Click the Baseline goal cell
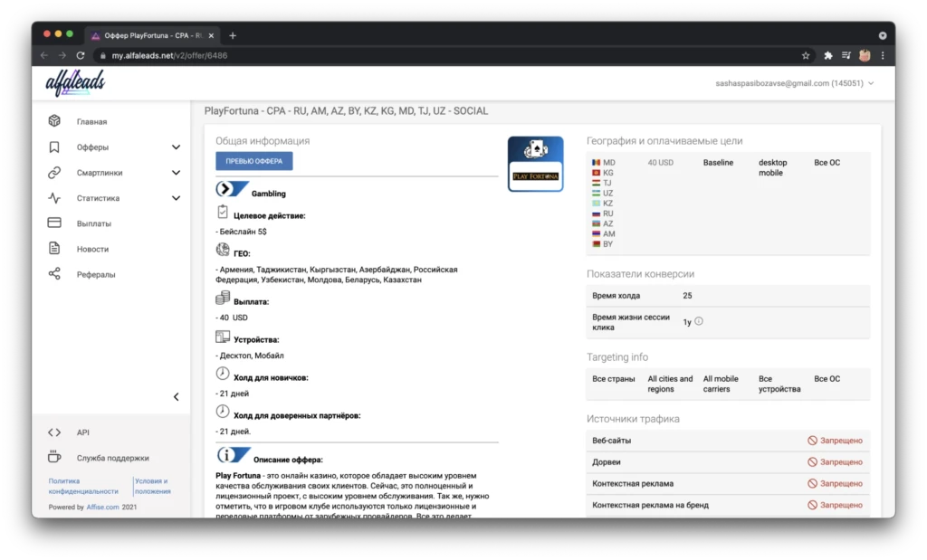This screenshot has width=927, height=560. [718, 163]
